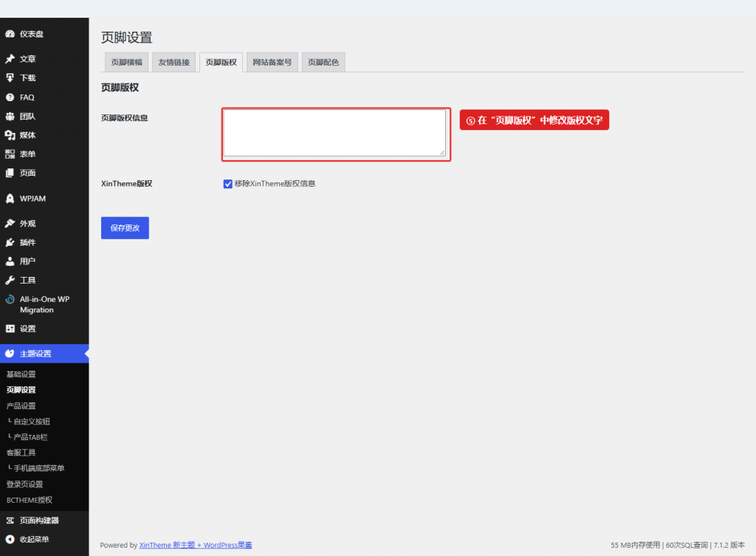Image resolution: width=756 pixels, height=556 pixels.
Task: Open 登录页设置 submenu item
Action: 24,484
